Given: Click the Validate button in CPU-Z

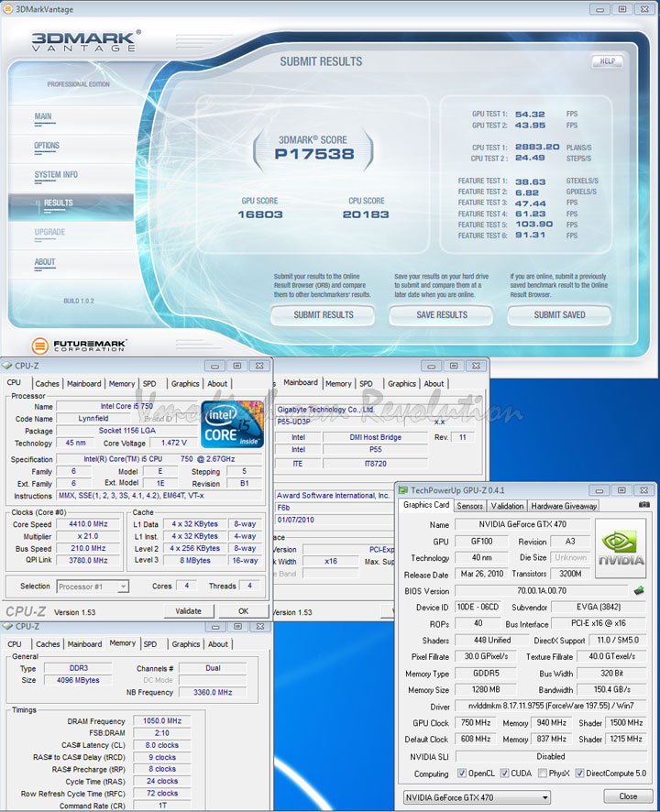Looking at the screenshot, I should pos(189,611).
